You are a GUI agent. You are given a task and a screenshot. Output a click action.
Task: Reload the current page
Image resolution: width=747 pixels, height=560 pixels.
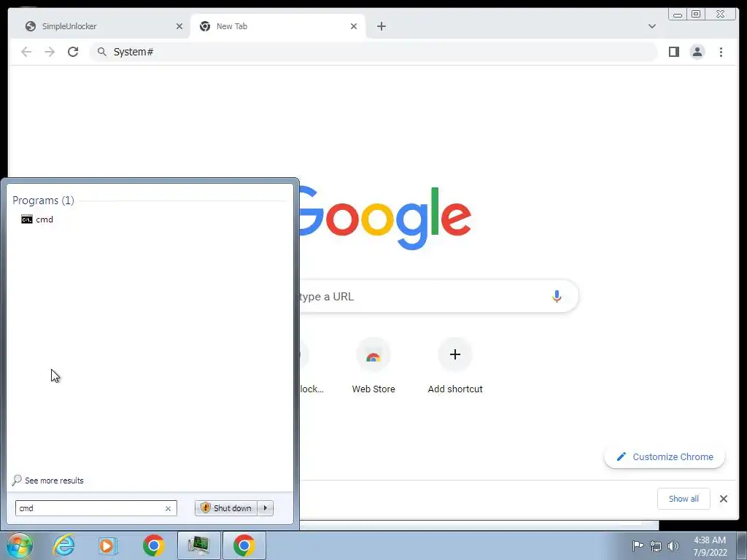(73, 52)
